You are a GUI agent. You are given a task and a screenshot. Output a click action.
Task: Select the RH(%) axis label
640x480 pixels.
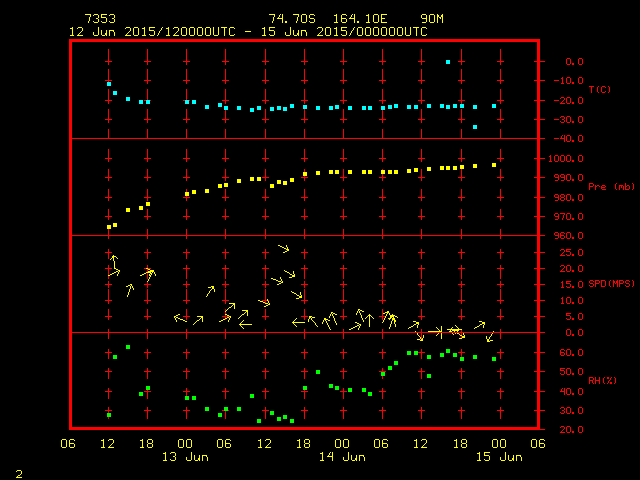600,381
